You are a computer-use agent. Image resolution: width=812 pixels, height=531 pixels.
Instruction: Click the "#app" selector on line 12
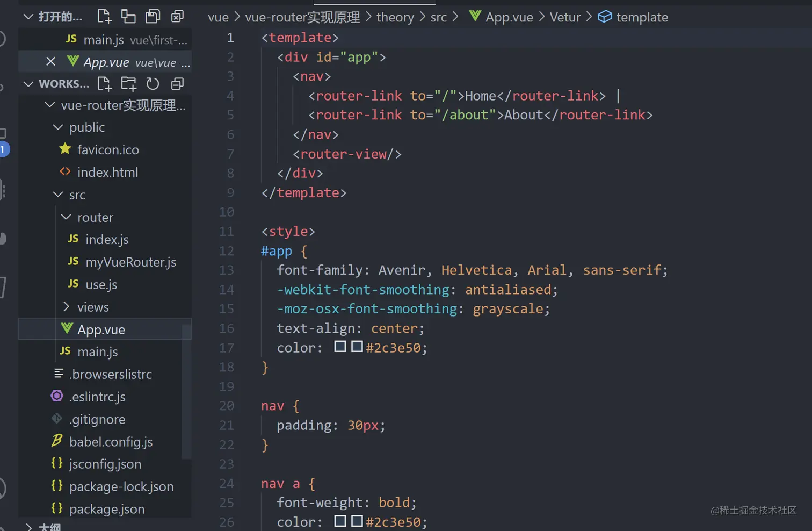coord(277,251)
